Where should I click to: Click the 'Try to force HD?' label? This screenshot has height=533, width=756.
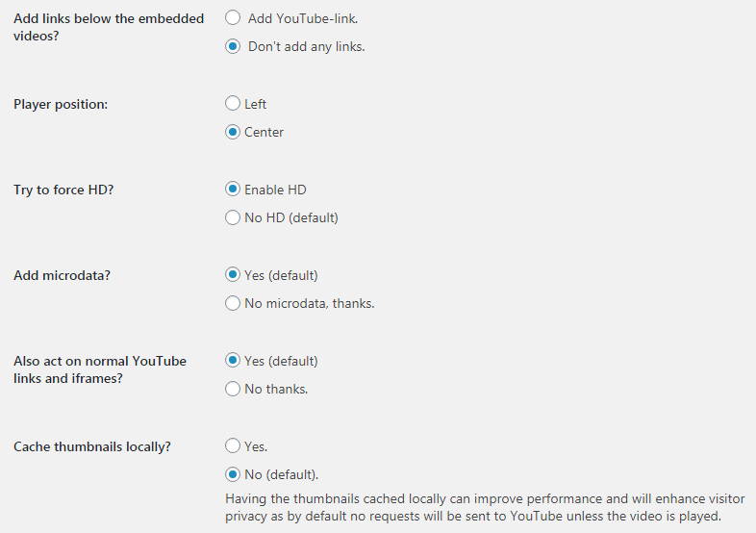click(63, 190)
